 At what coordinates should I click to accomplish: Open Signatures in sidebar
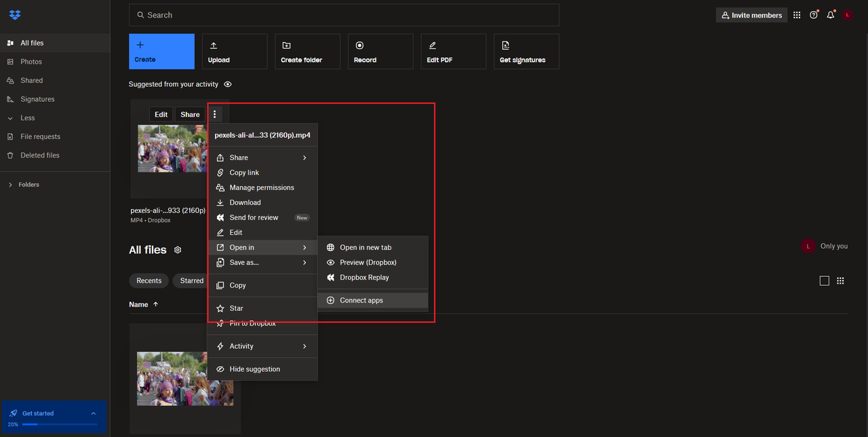click(x=55, y=99)
